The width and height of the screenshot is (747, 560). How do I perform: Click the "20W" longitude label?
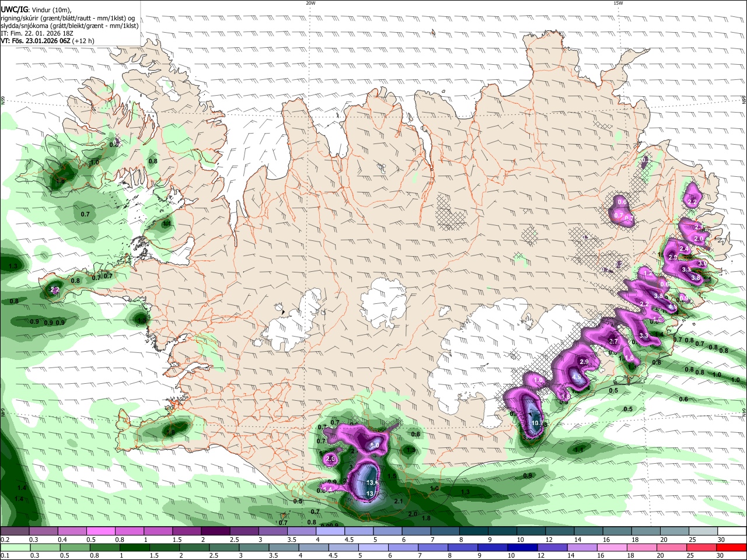coord(310,3)
